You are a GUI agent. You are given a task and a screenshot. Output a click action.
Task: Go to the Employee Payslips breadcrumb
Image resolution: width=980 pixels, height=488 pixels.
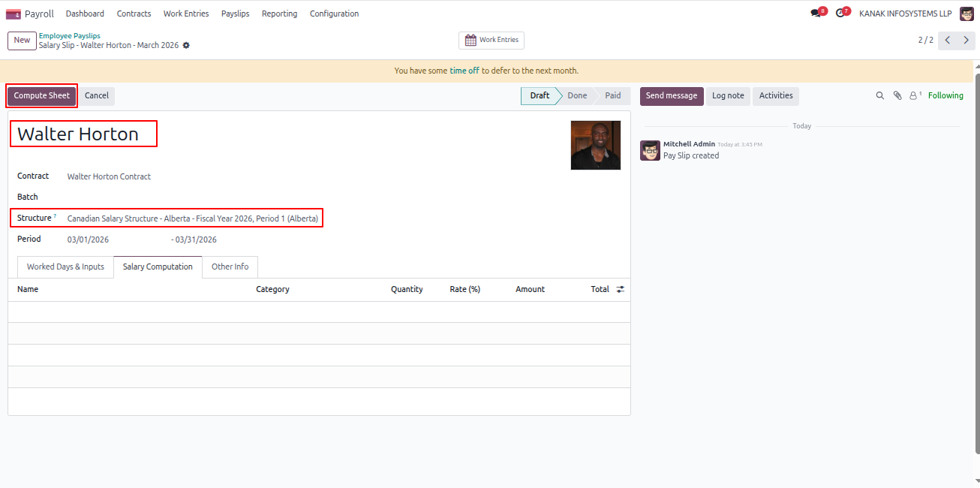point(69,36)
